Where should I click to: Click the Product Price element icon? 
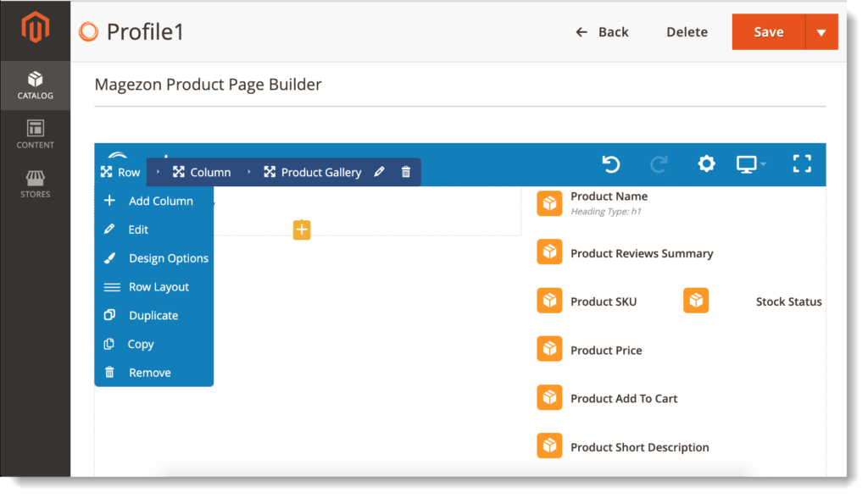click(549, 349)
